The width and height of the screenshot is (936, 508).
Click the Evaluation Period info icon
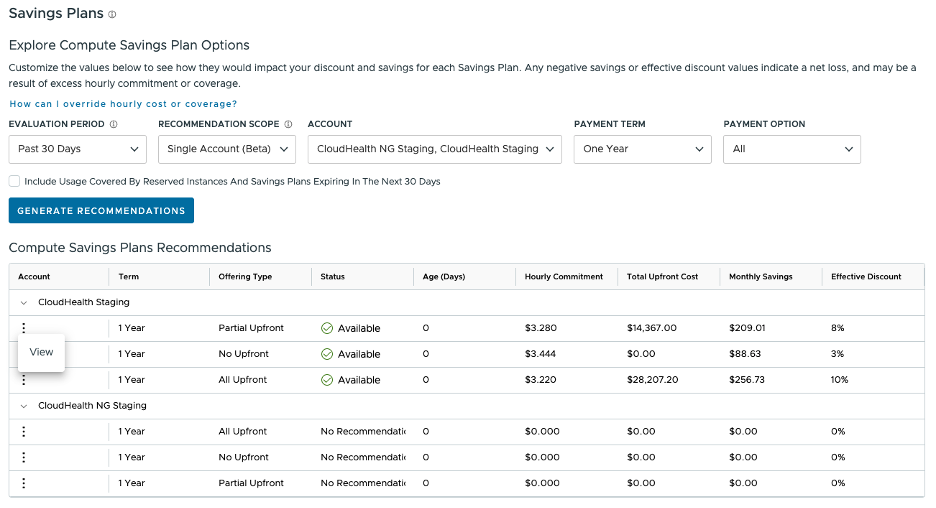(x=113, y=125)
